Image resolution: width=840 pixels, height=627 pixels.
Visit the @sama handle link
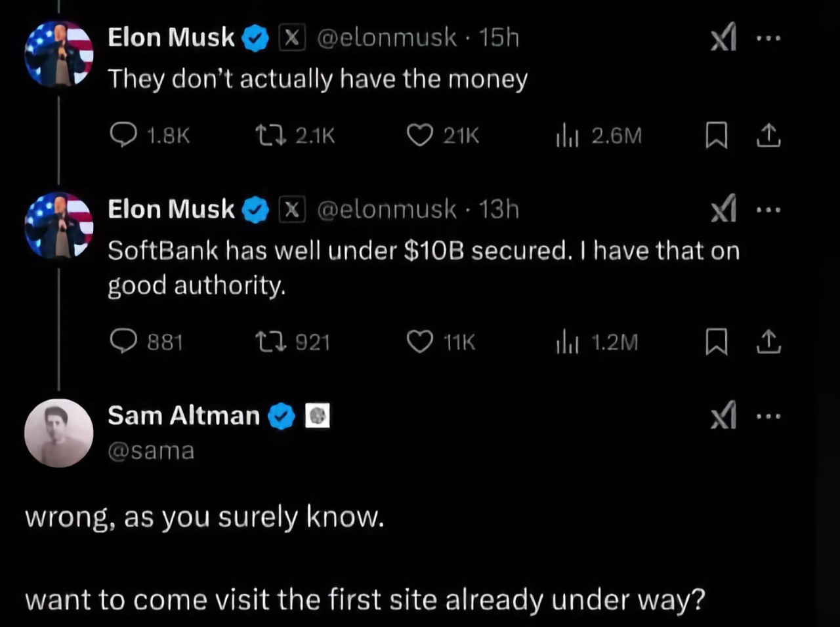click(x=151, y=451)
